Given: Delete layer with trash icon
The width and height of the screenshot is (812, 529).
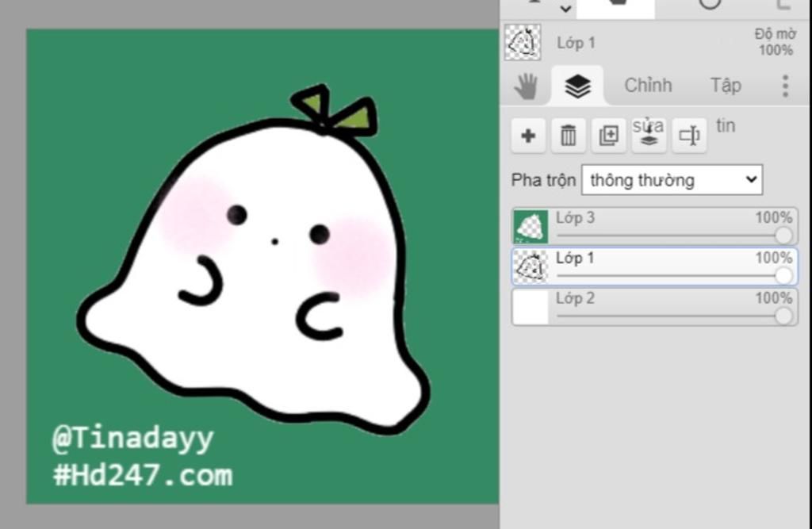Looking at the screenshot, I should pos(568,136).
